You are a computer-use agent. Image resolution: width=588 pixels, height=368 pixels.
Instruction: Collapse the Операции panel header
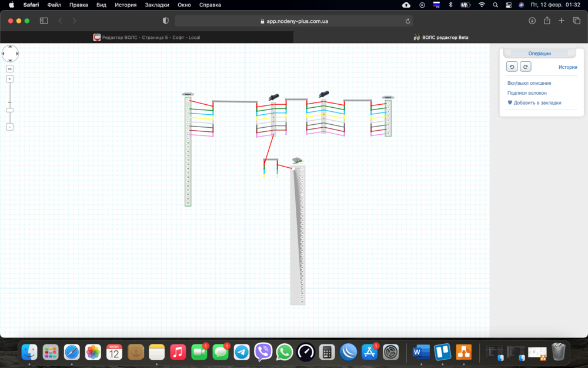tap(539, 54)
